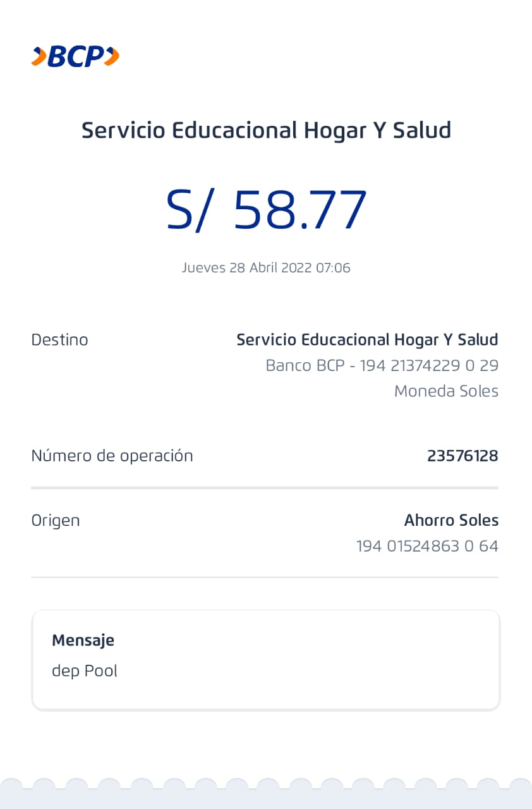Click the S/ 58.77 amount

[x=266, y=210]
